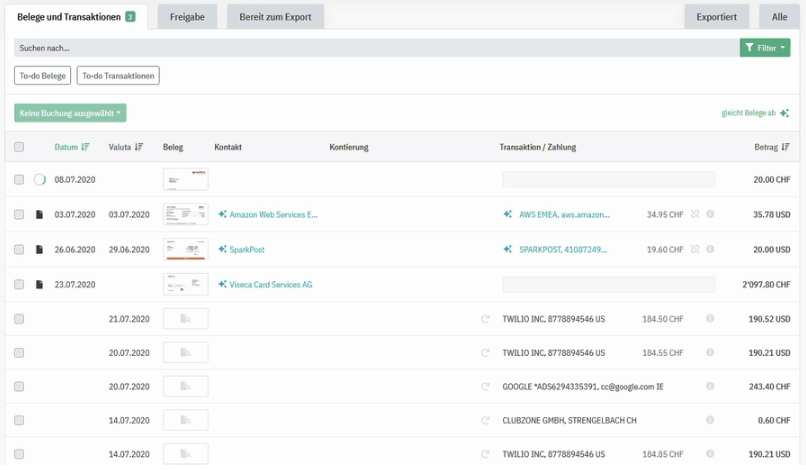Screen dimensions: 806x470
Task: Tick the select-all header checkbox
Action: click(x=19, y=147)
